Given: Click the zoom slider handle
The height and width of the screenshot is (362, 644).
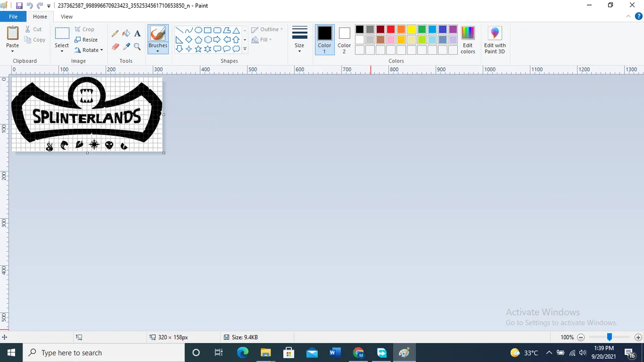Looking at the screenshot, I should (609, 337).
